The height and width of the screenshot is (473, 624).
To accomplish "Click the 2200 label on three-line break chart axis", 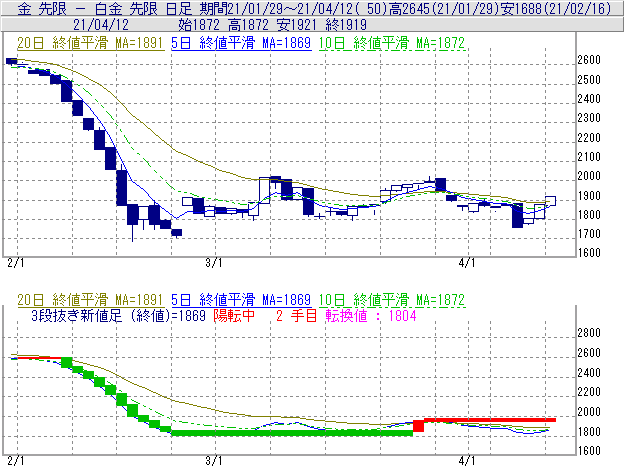I will pos(589,392).
